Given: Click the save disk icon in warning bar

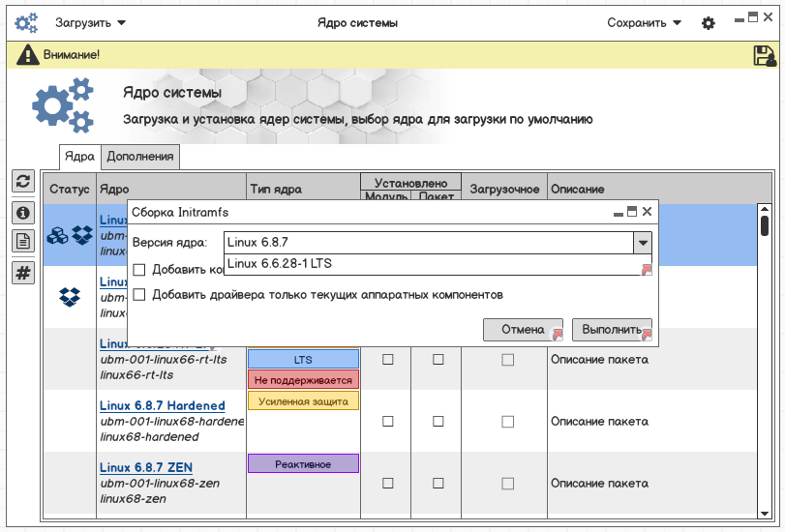Looking at the screenshot, I should click(x=764, y=56).
